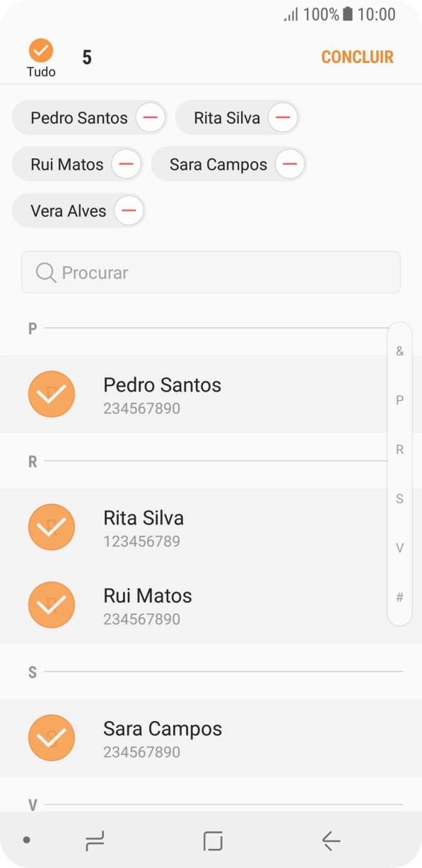Open recent apps with navigation bar icon

[x=93, y=841]
